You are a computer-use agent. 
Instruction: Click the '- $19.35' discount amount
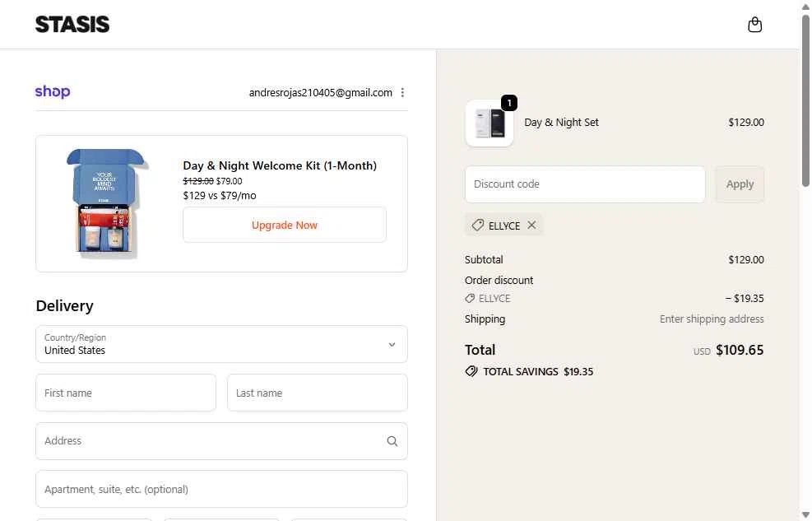pyautogui.click(x=745, y=298)
